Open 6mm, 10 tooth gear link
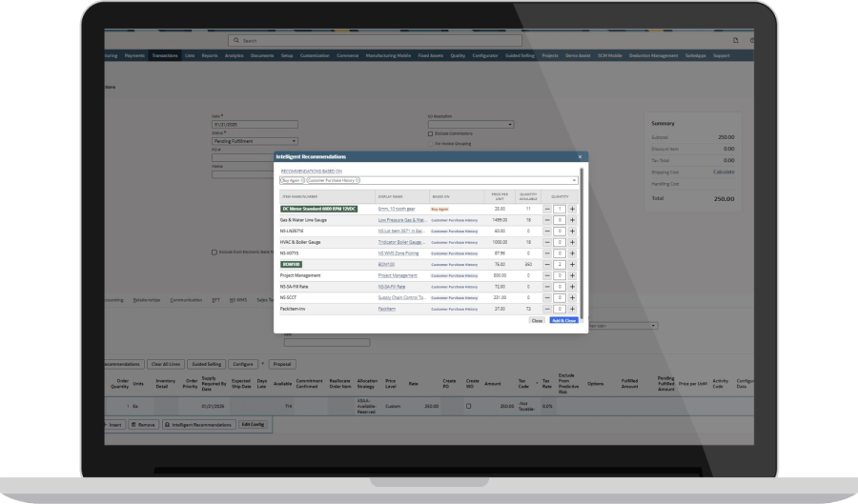858x504 pixels. 397,209
